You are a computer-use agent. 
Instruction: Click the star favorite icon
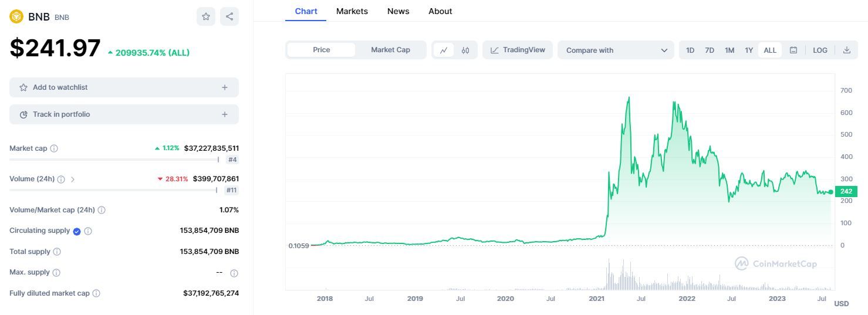(206, 16)
